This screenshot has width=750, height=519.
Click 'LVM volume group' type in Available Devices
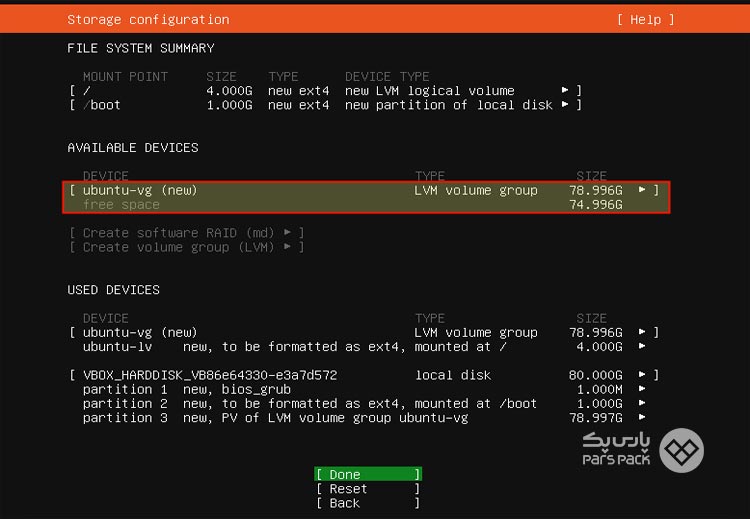tap(476, 190)
